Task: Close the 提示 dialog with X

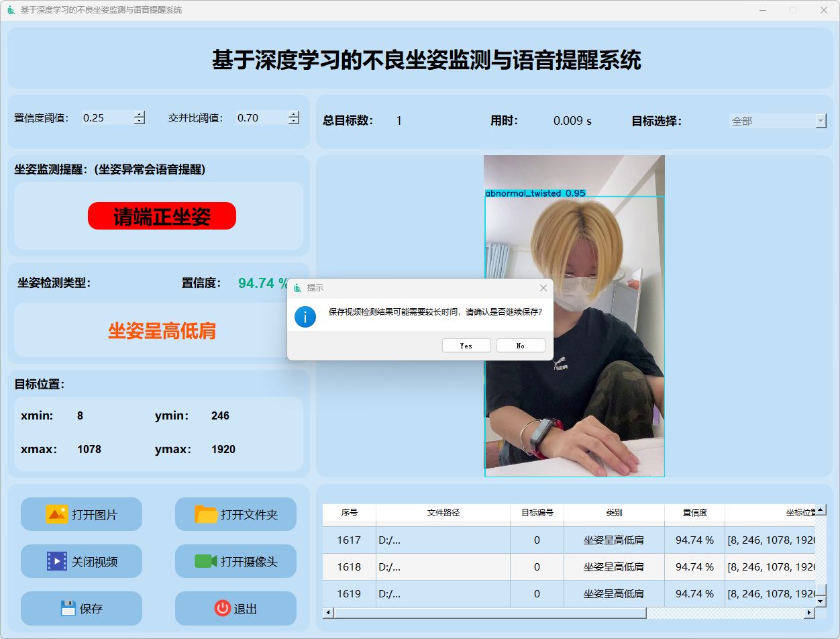Action: (543, 288)
